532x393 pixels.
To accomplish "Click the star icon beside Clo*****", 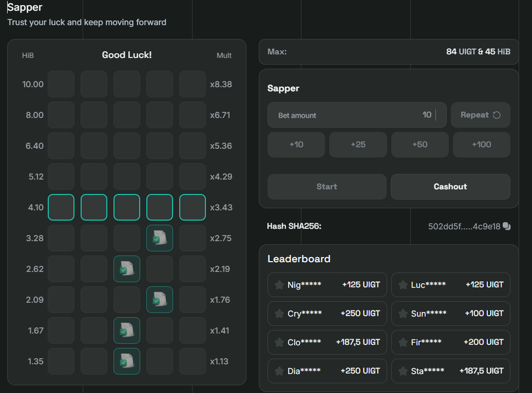I will (x=279, y=343).
